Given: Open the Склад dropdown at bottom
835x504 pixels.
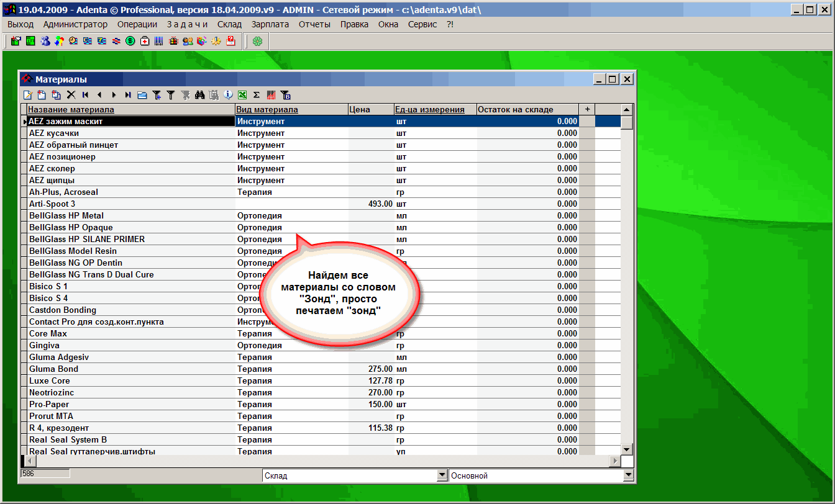Looking at the screenshot, I should tap(442, 476).
